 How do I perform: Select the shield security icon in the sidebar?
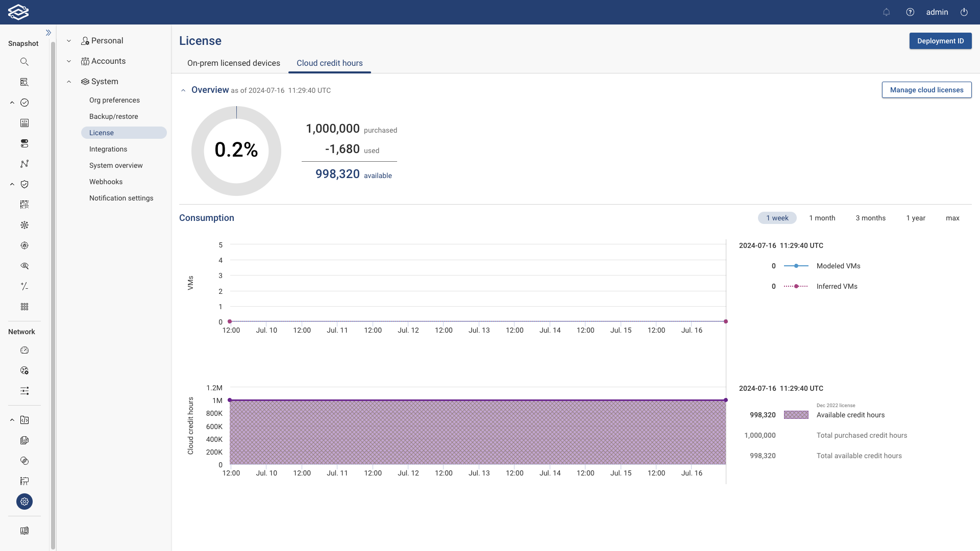(24, 184)
